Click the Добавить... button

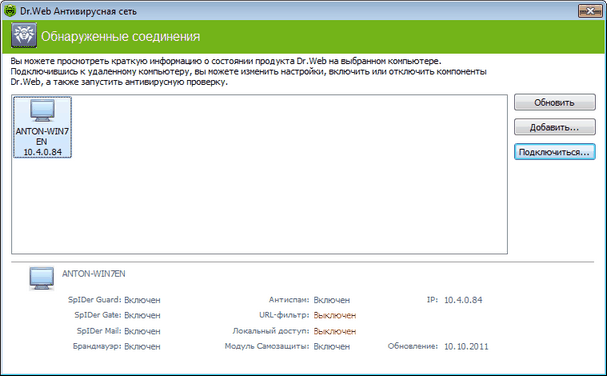click(554, 127)
